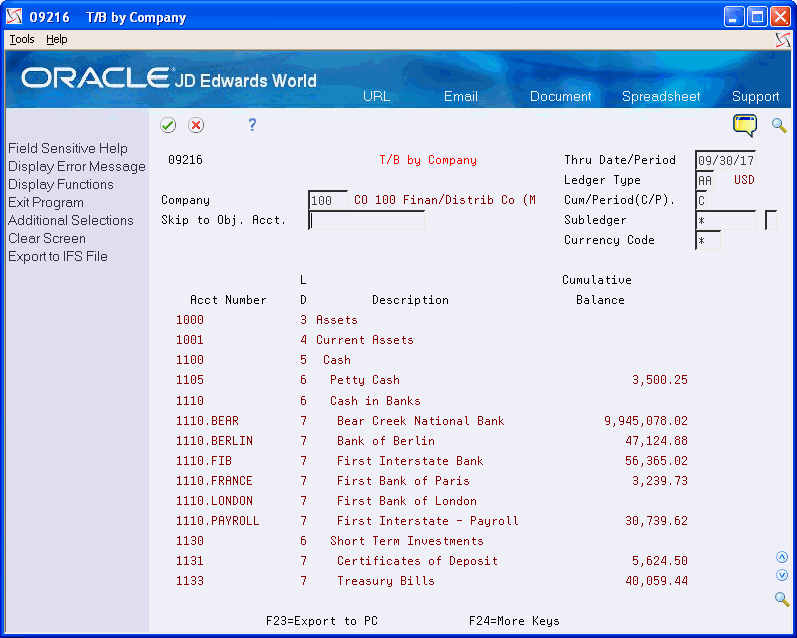Click Treasury Bills balance 40,059.44
This screenshot has height=638, width=797.
[x=656, y=581]
